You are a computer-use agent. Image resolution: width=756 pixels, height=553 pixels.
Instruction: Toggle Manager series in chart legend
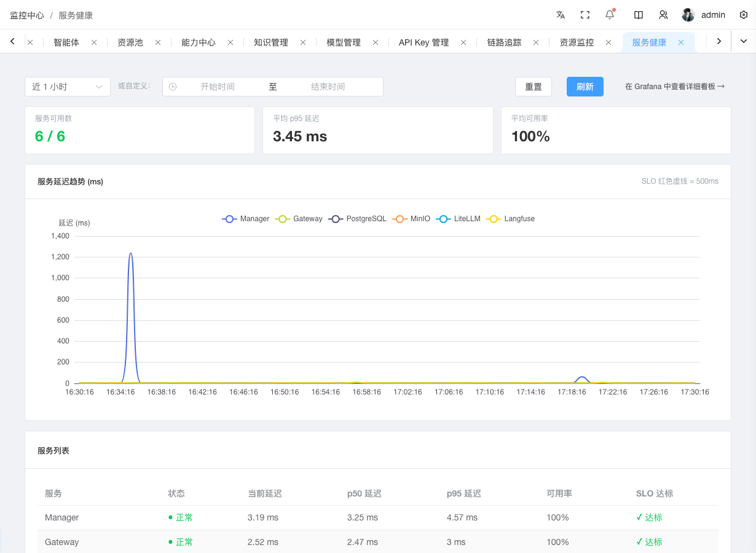point(246,219)
